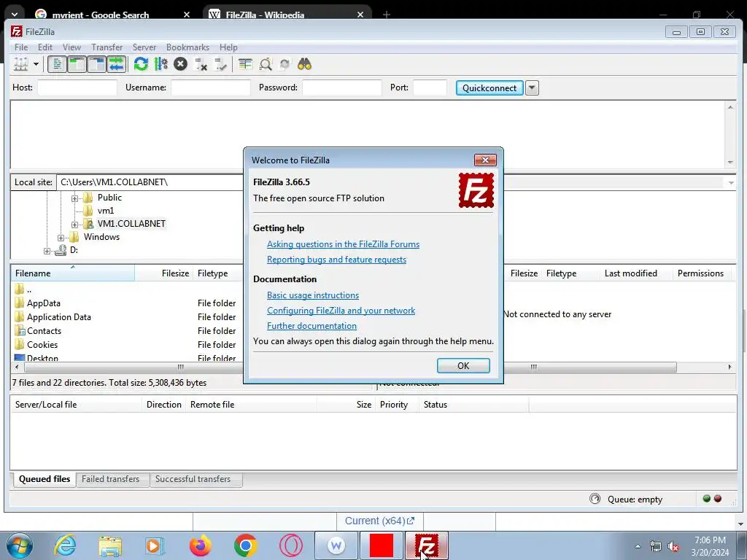Open the Quickconnect history dropdown
Screen dimensions: 747x560
click(532, 87)
